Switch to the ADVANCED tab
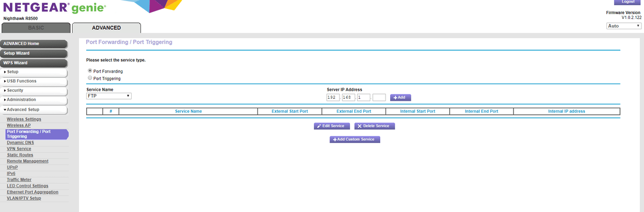Screen dimensions: 644x212 (x=106, y=28)
